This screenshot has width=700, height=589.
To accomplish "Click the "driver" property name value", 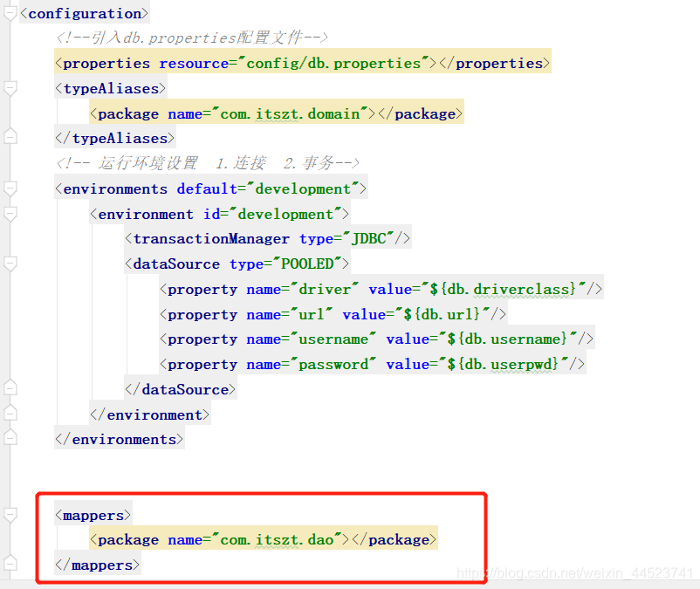I will pos(325,289).
